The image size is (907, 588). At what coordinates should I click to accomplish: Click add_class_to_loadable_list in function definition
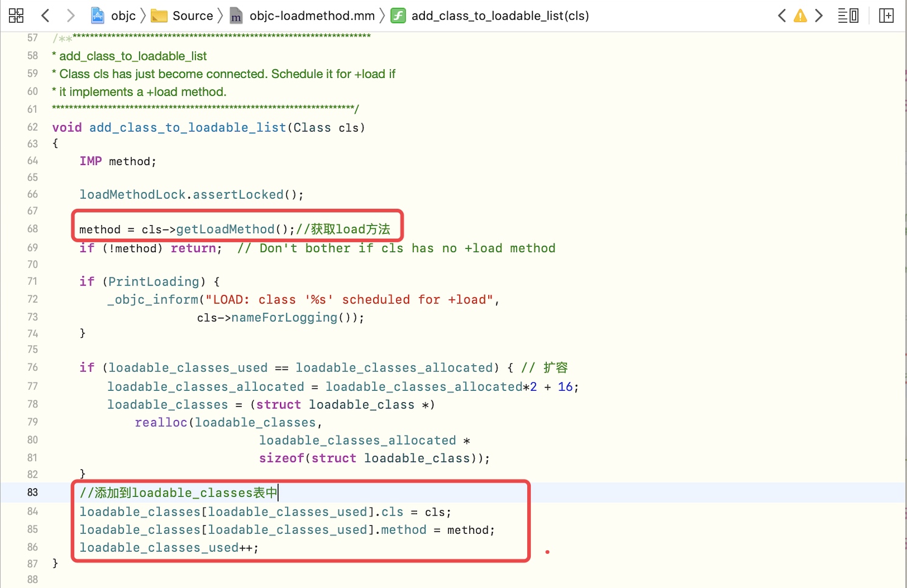tap(187, 127)
